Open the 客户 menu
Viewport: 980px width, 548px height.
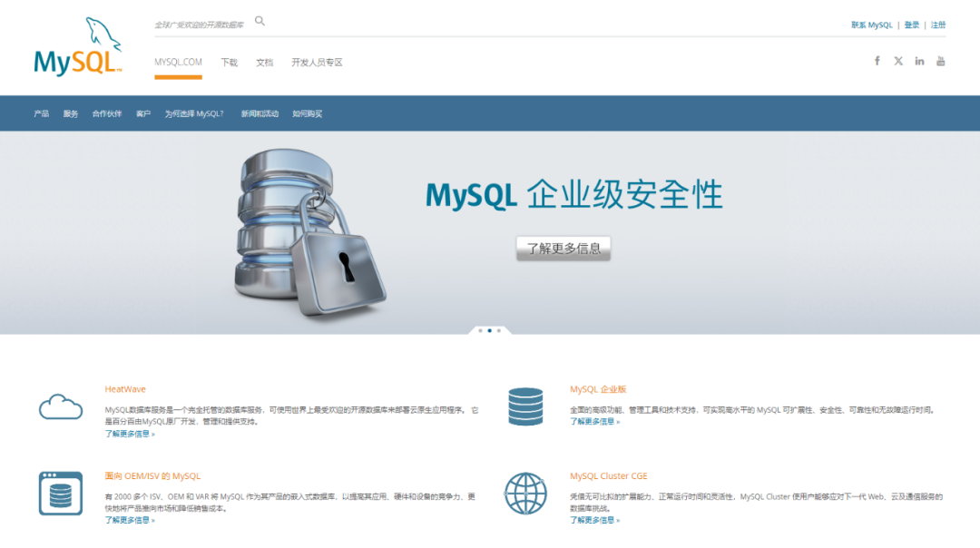[143, 113]
